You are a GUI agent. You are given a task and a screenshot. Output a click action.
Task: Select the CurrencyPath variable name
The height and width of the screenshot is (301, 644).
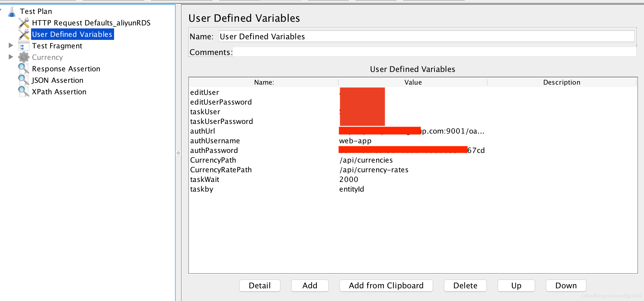213,160
